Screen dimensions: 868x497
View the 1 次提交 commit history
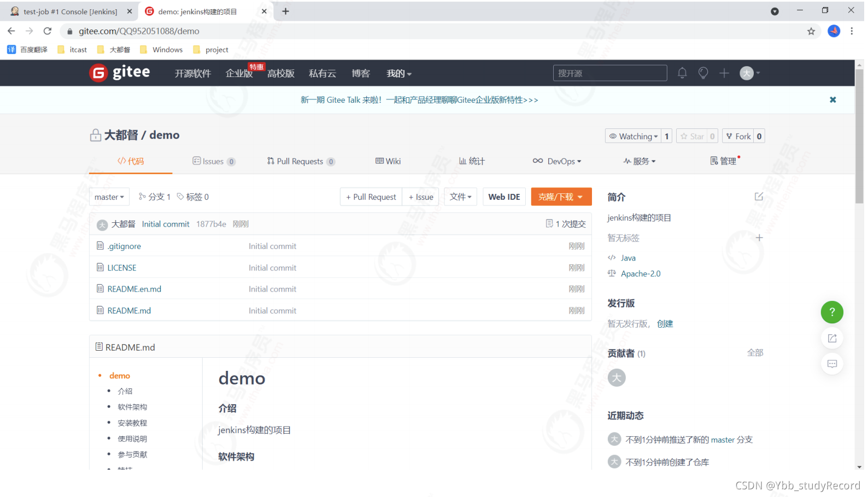click(x=566, y=224)
